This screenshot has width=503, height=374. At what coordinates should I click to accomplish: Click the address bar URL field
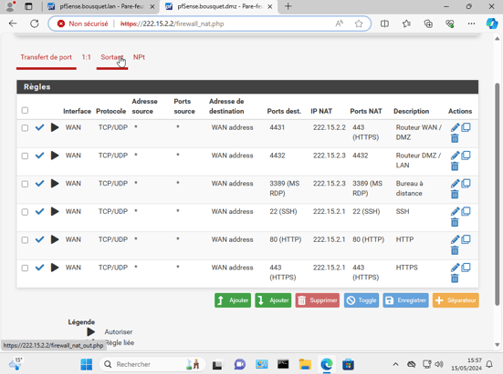[x=210, y=24]
